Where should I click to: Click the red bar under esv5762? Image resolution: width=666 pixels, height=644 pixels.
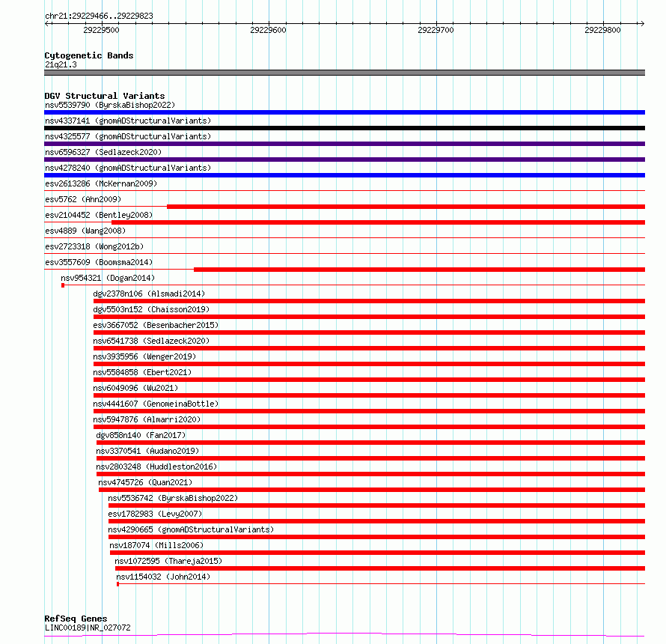tap(406, 207)
